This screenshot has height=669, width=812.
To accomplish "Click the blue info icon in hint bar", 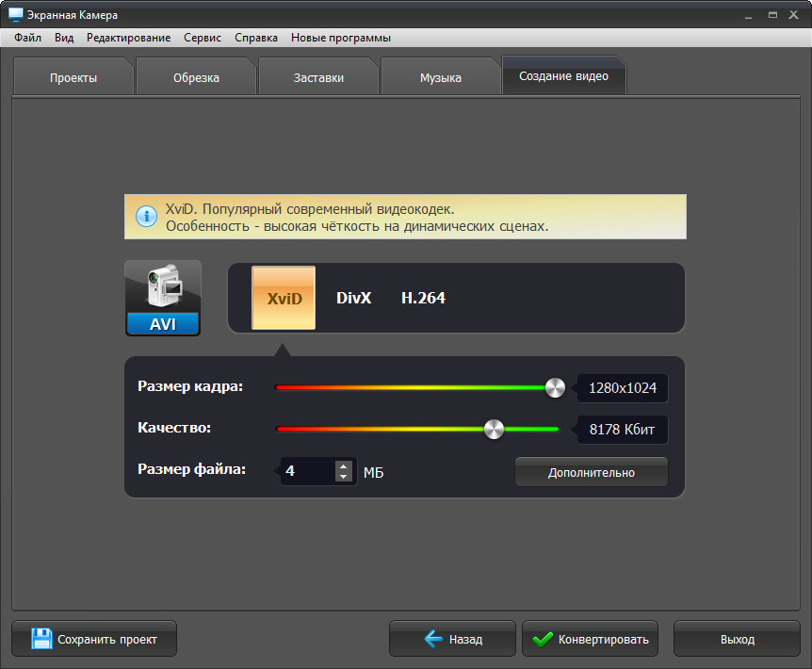I will point(146,217).
